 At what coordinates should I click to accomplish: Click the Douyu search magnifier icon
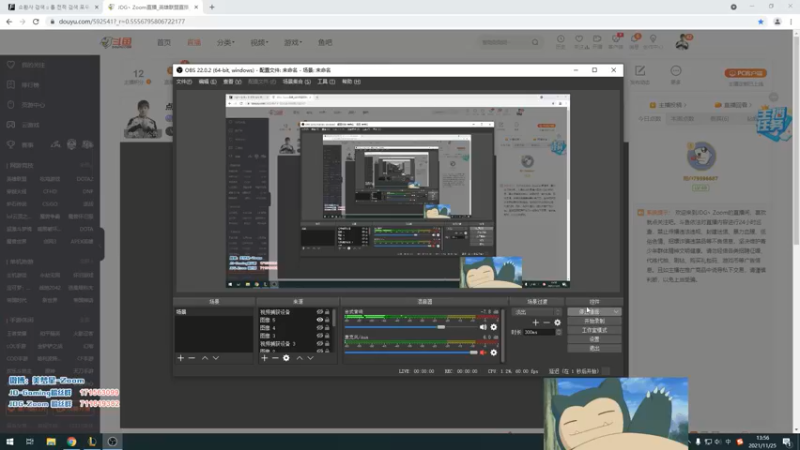coord(535,42)
